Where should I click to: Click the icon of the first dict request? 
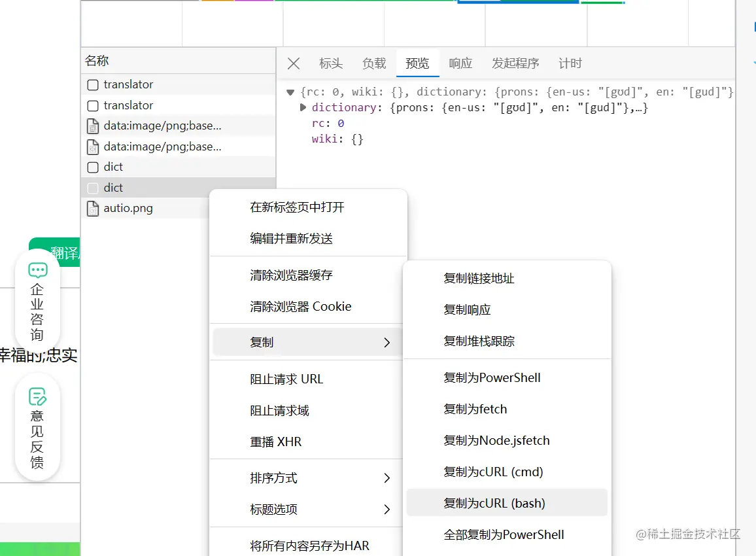pos(93,167)
